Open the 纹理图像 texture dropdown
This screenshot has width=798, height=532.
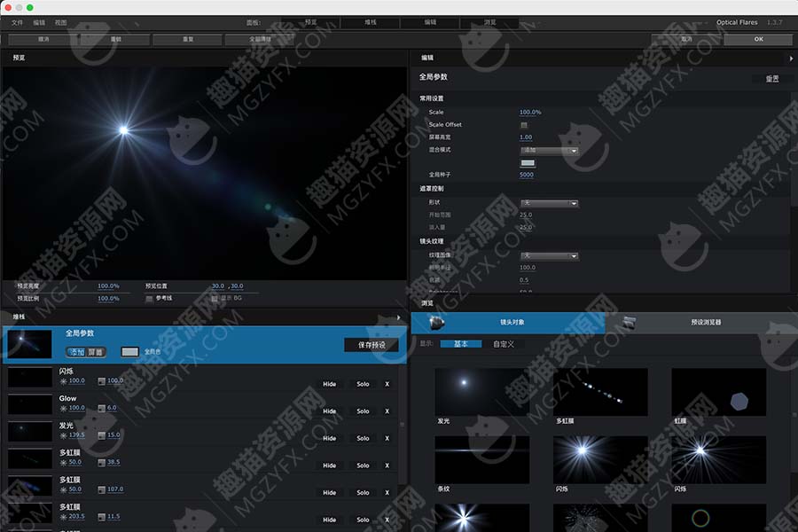pyautogui.click(x=549, y=255)
